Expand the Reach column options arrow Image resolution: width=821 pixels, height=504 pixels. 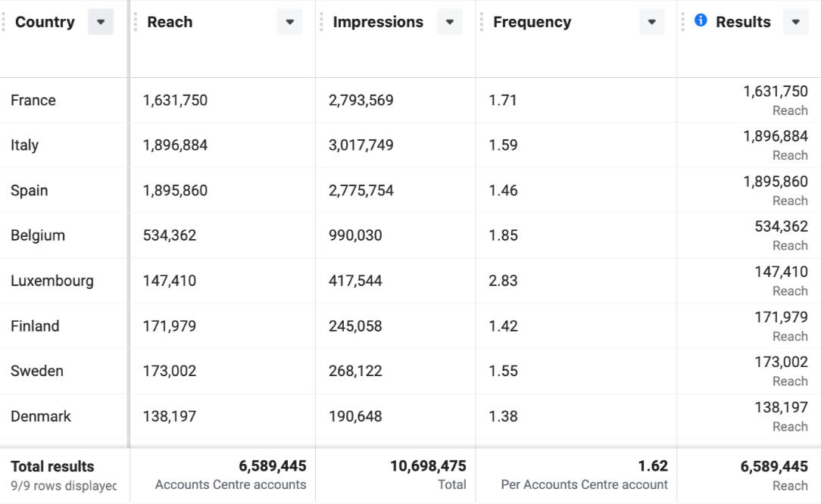[289, 22]
